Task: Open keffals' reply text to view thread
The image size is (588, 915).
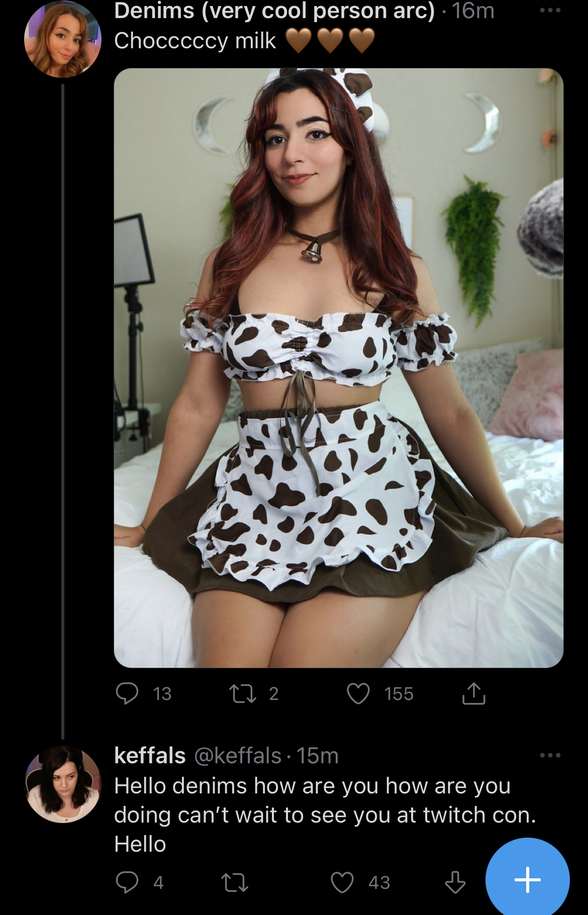Action: (325, 815)
